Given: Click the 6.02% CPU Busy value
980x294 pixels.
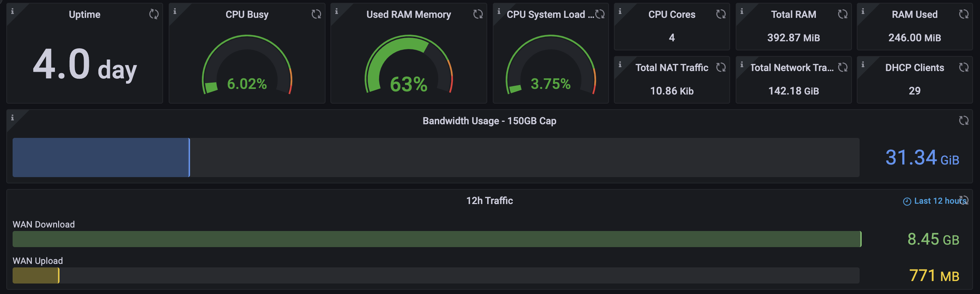Looking at the screenshot, I should click(x=247, y=84).
